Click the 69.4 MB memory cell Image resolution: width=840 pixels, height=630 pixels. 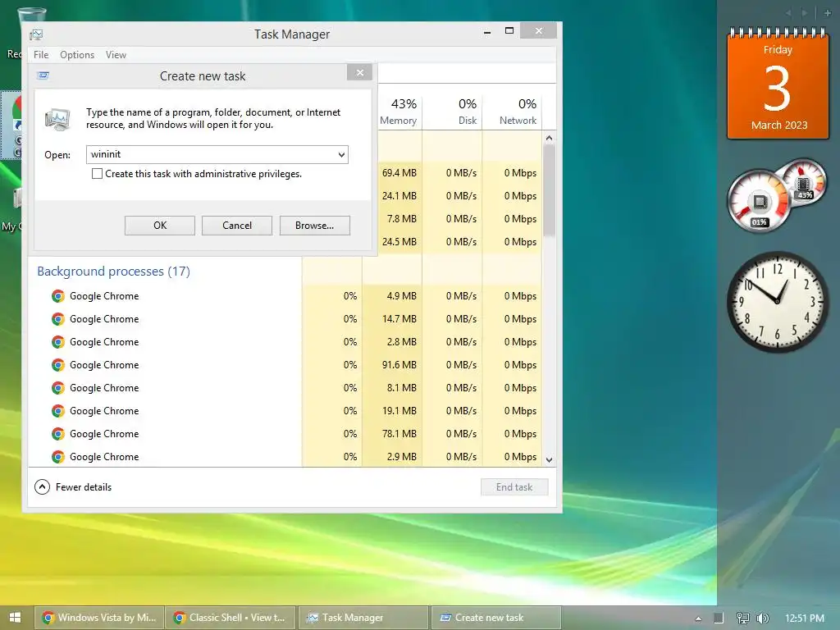point(399,173)
